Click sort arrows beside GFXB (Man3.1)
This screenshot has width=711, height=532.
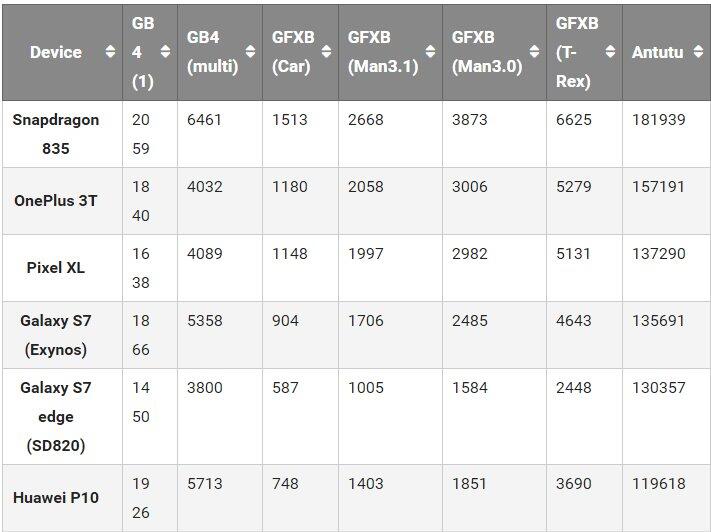[430, 52]
